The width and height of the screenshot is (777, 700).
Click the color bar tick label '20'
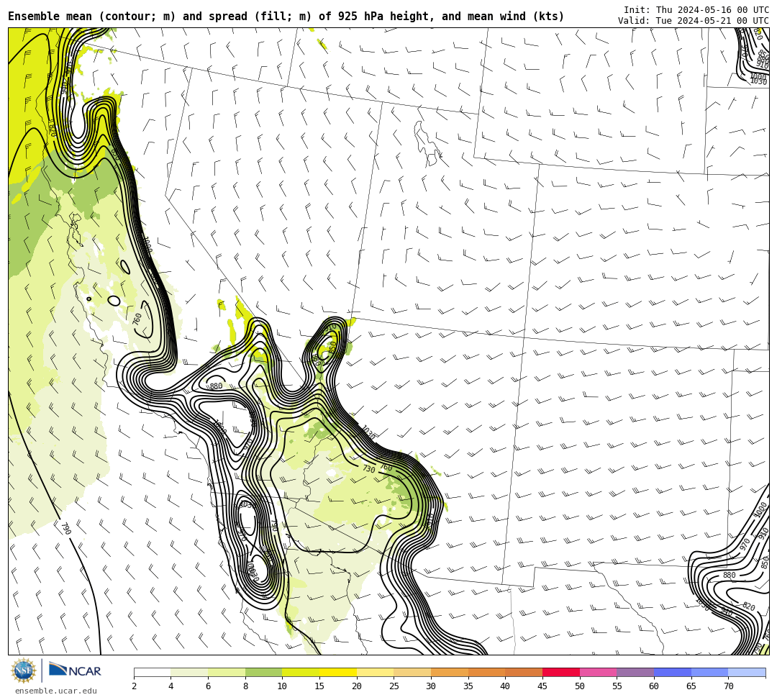tap(356, 686)
